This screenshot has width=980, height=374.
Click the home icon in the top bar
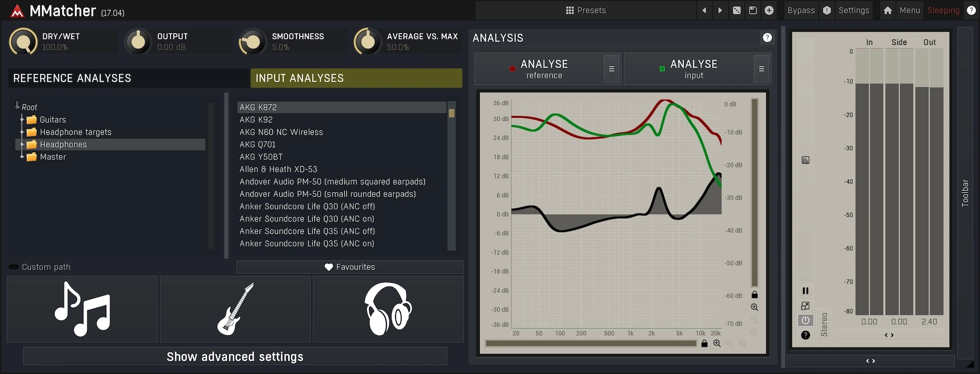[888, 10]
